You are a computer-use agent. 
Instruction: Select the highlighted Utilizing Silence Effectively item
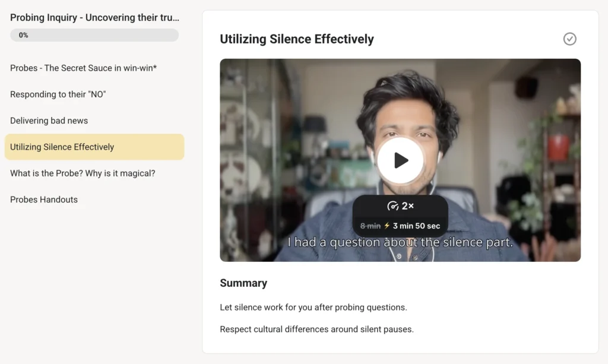coord(62,147)
